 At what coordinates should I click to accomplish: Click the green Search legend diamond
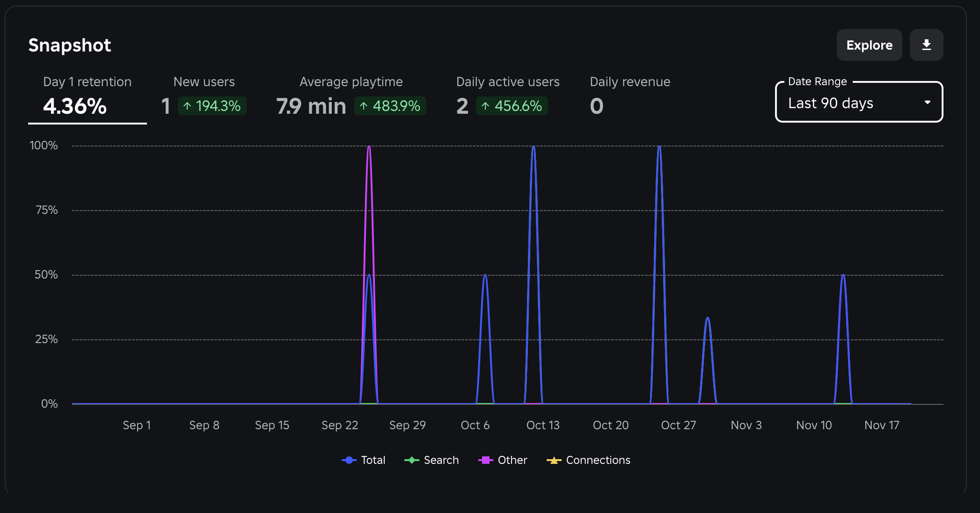411,460
